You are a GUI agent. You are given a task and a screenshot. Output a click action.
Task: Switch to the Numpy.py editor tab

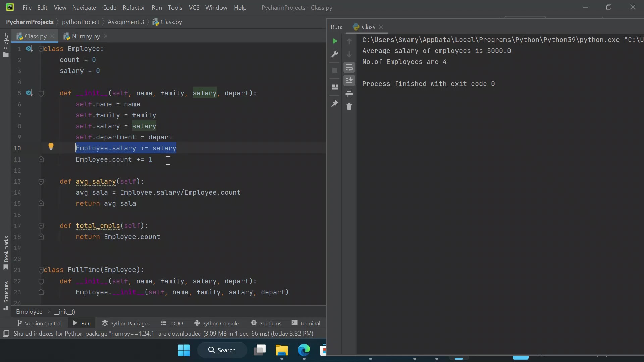86,36
